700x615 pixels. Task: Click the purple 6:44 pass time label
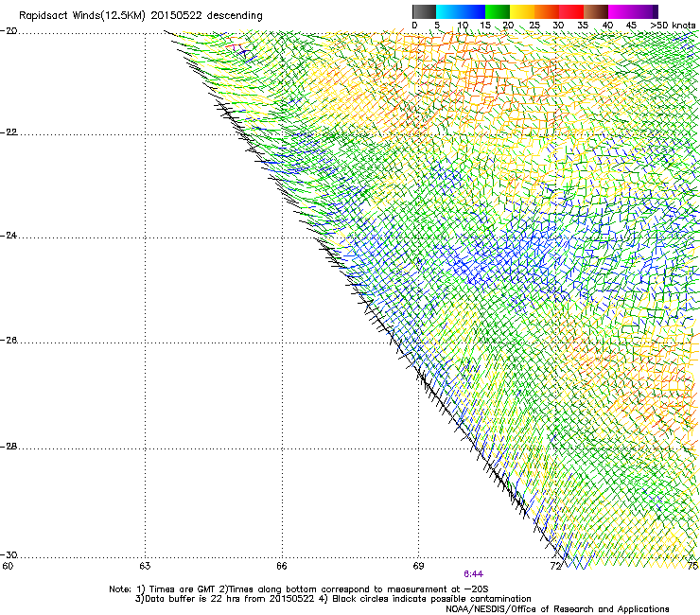[x=473, y=574]
